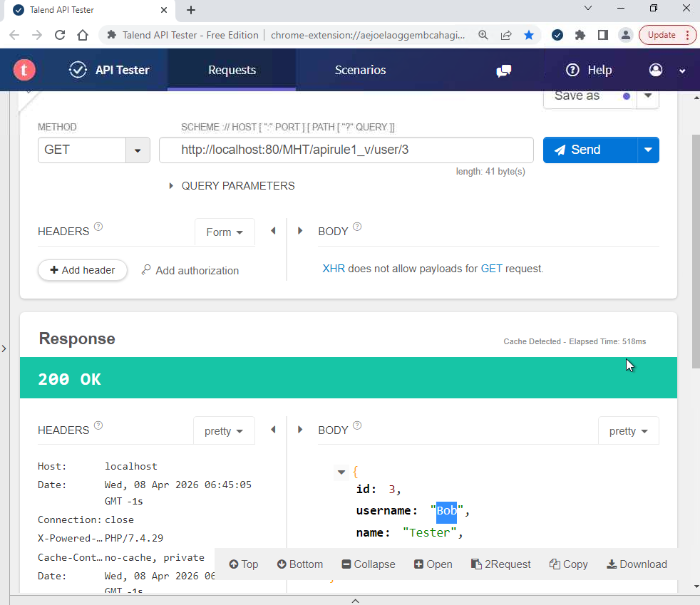The width and height of the screenshot is (700, 605).
Task: Click the Chrome Update button
Action: click(x=668, y=35)
